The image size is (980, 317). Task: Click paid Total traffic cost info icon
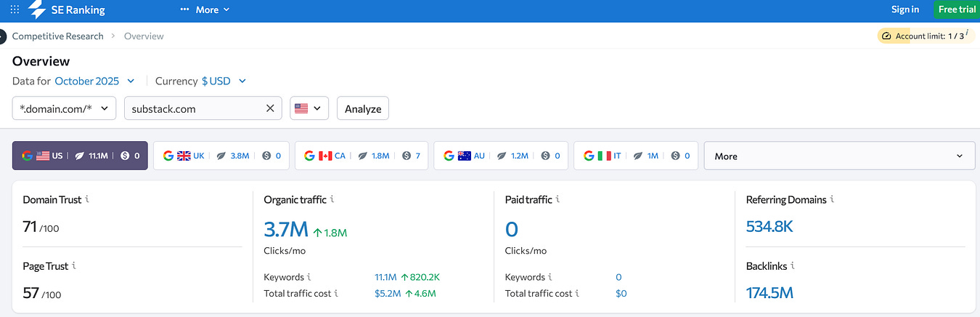pyautogui.click(x=577, y=293)
